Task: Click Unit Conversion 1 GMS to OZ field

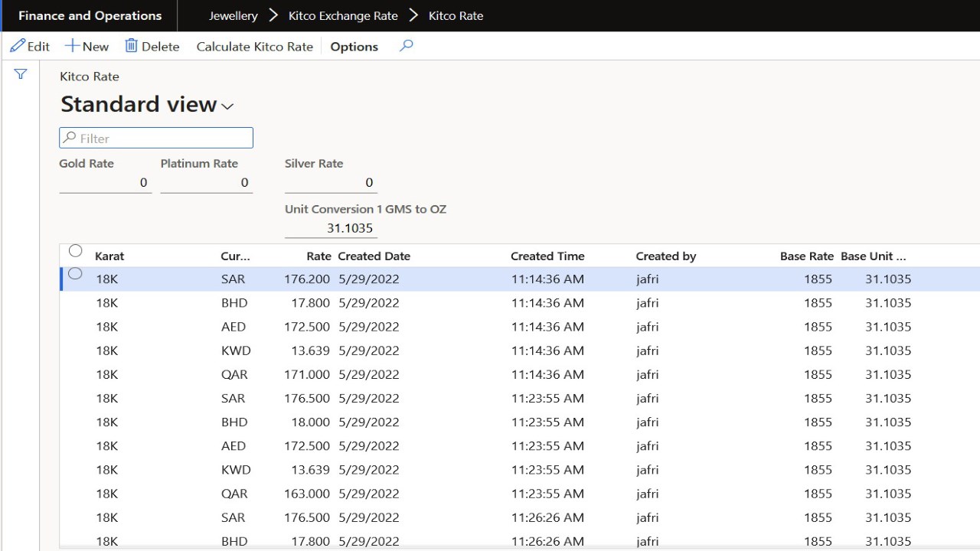Action: click(x=331, y=228)
